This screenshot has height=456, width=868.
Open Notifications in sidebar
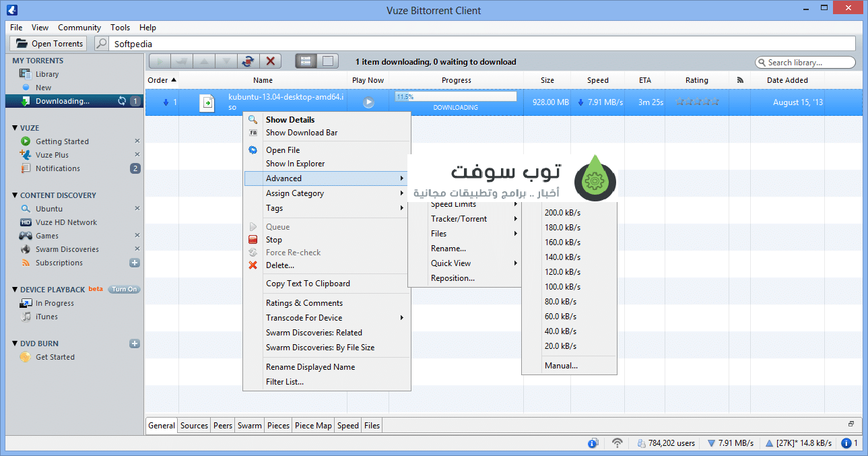click(58, 168)
